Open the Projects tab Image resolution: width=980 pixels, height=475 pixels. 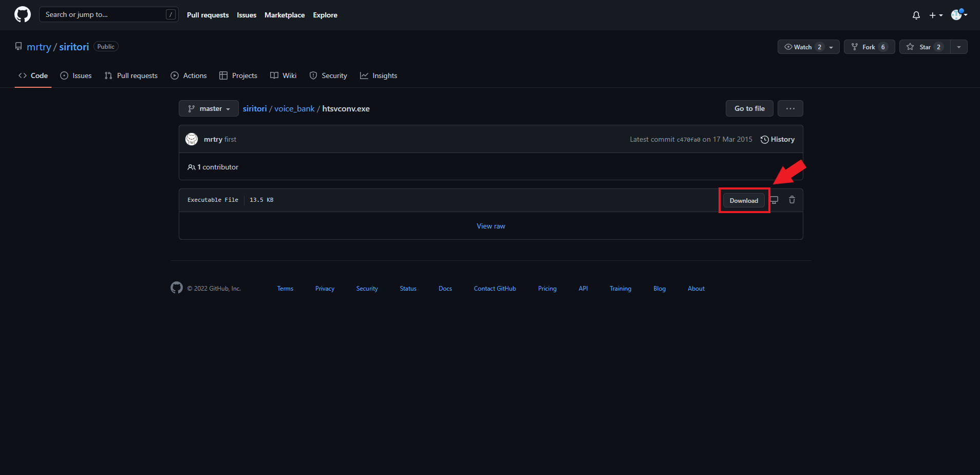click(x=238, y=75)
